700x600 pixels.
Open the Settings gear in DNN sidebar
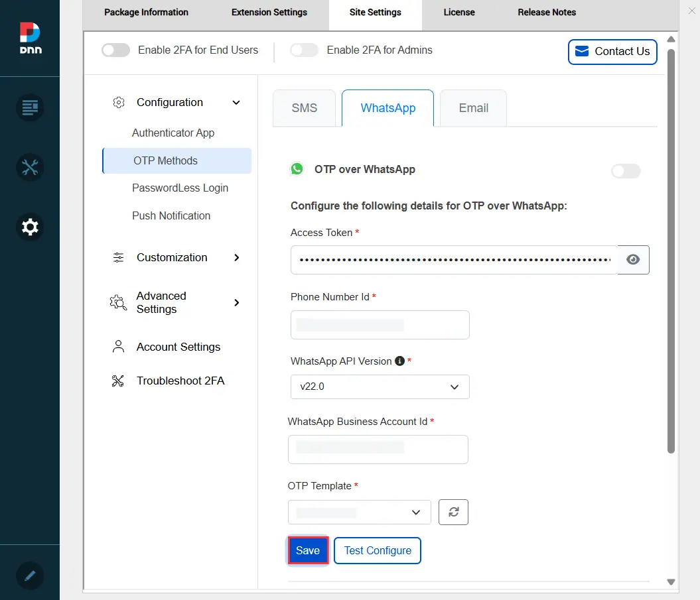coord(30,227)
